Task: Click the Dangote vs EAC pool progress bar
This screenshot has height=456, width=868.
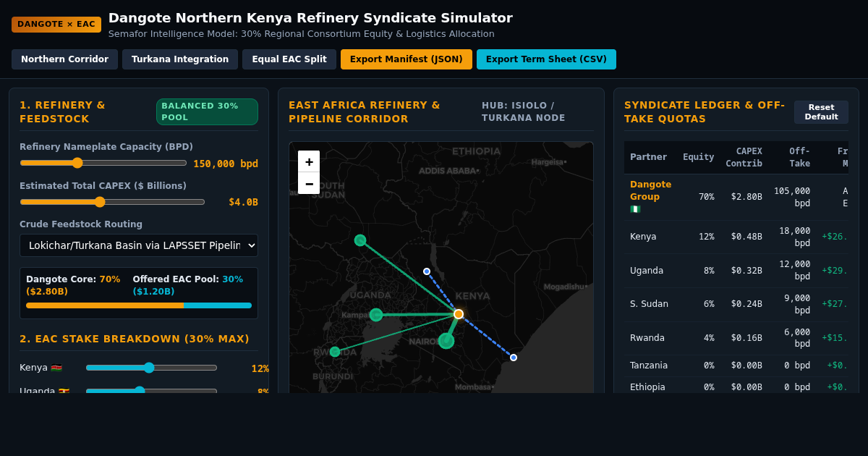Action: point(139,305)
